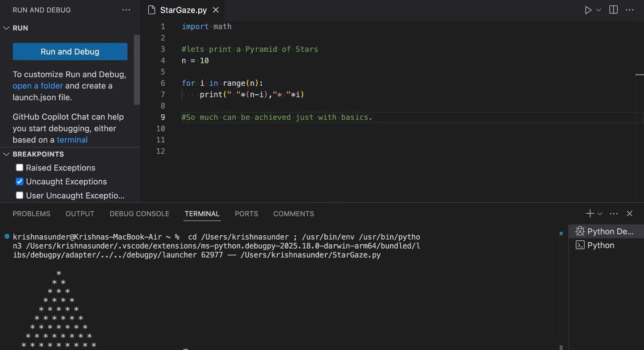Click the New Terminal plus icon
Image resolution: width=644 pixels, height=350 pixels.
tap(590, 213)
